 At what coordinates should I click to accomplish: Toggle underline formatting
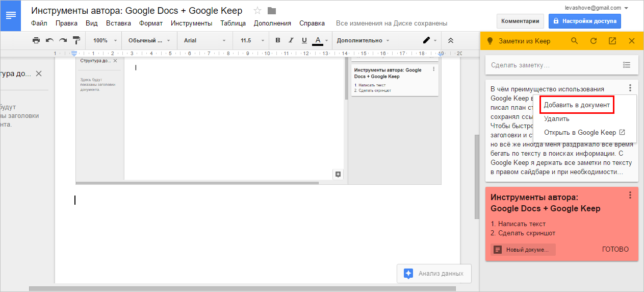[x=304, y=40]
